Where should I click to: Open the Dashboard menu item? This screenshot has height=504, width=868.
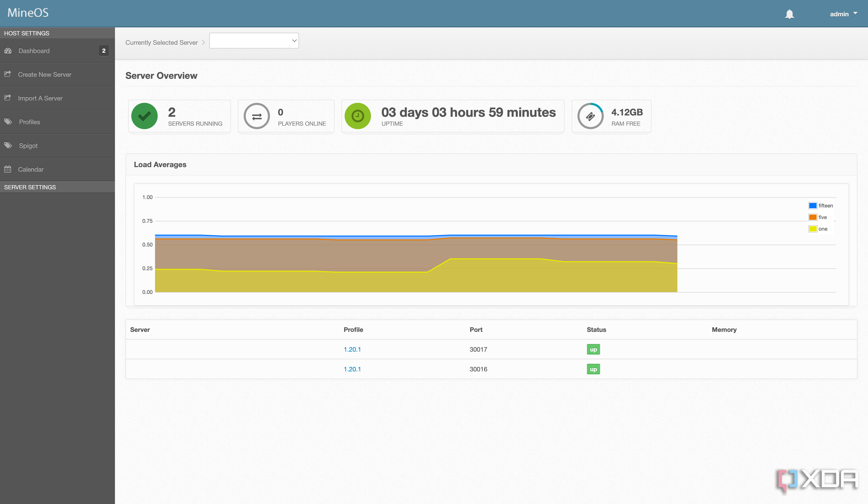click(x=57, y=51)
